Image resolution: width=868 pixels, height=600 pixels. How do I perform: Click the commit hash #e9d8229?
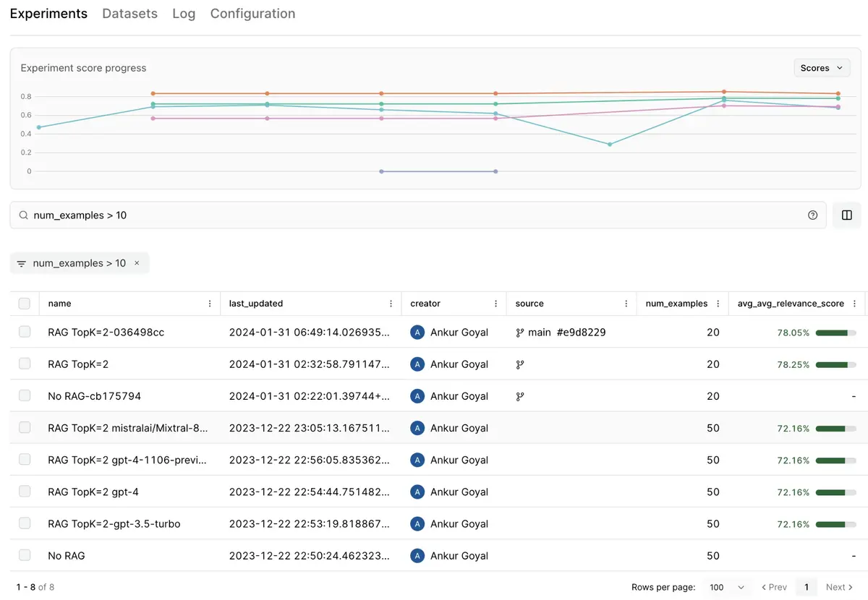[581, 333]
